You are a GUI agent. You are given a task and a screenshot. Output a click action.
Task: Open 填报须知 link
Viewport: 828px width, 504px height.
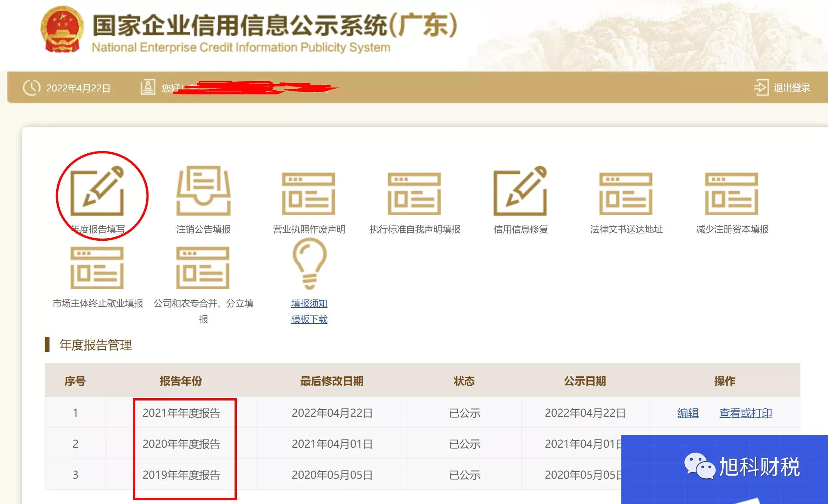[309, 303]
